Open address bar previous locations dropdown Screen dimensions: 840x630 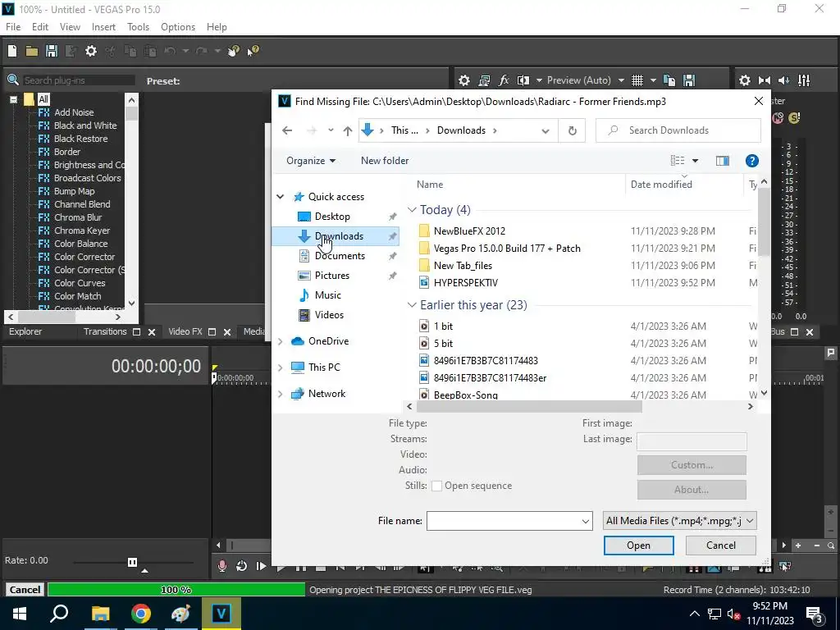point(546,130)
